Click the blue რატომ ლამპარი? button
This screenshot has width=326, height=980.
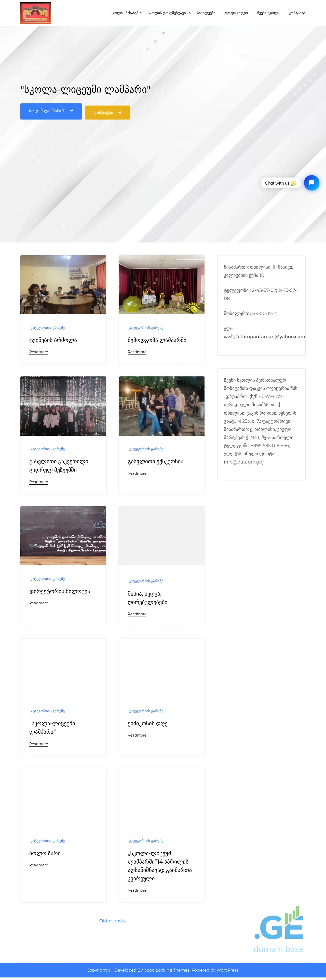[x=51, y=111]
